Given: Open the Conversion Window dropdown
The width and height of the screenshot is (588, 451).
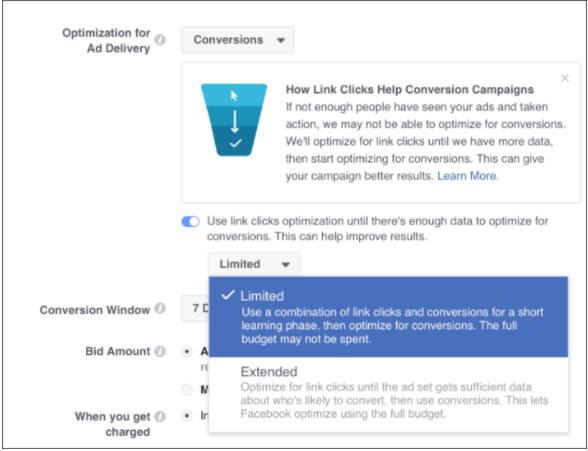Looking at the screenshot, I should click(195, 308).
